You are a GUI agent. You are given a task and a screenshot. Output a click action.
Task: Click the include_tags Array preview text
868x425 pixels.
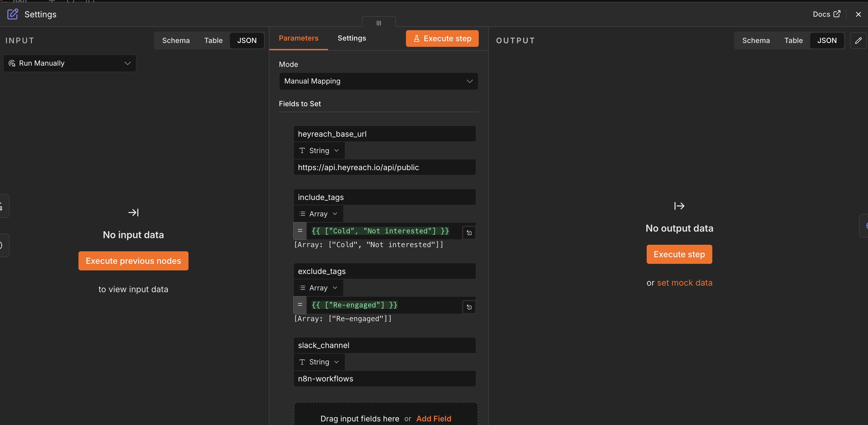tap(369, 245)
